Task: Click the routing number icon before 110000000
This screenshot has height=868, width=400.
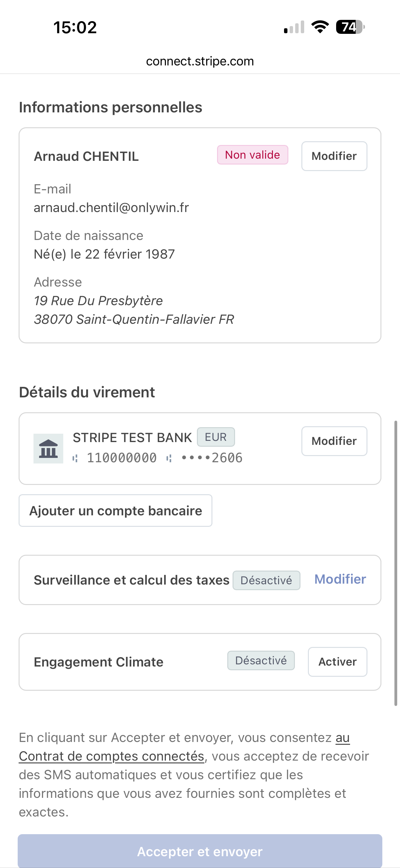Action: coord(75,458)
